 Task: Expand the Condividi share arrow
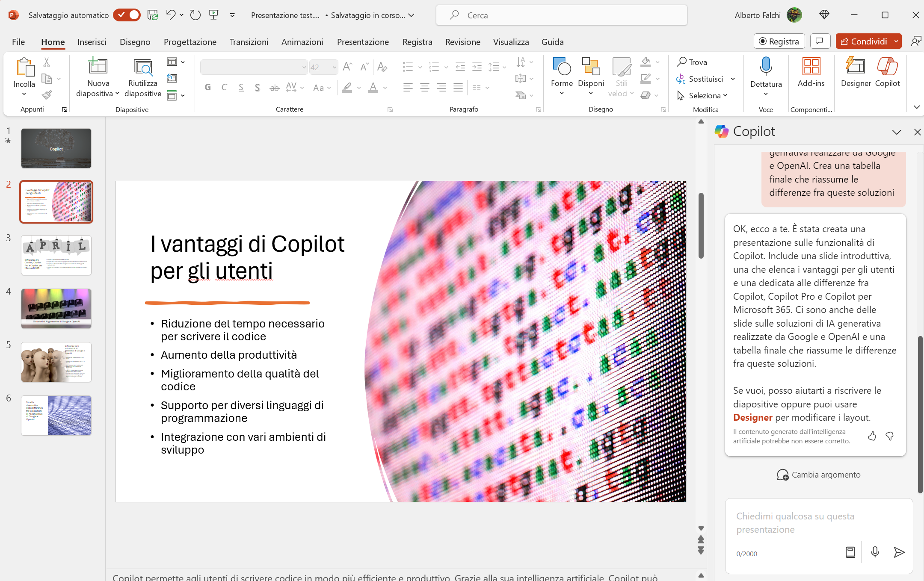click(896, 41)
